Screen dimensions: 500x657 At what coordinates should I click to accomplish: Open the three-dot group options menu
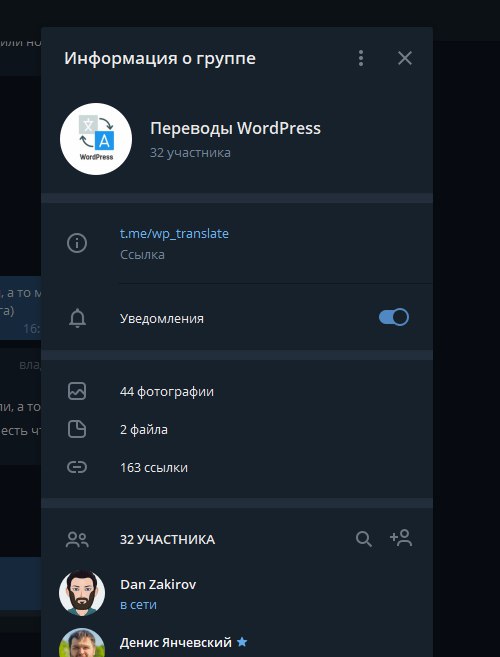(x=361, y=58)
